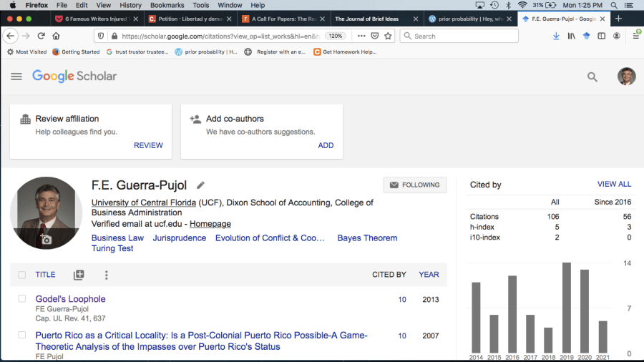Tick the checkbox beside Godel's Loophole
This screenshot has width=644, height=362.
[x=21, y=299]
